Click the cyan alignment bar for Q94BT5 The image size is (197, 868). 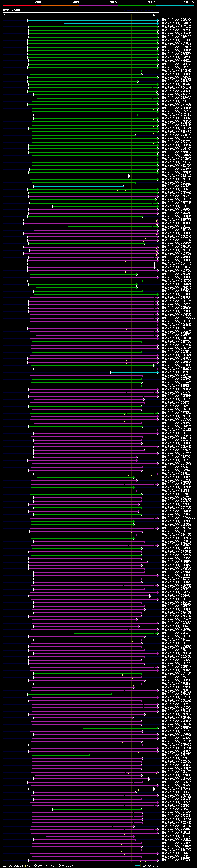click(111, 24)
